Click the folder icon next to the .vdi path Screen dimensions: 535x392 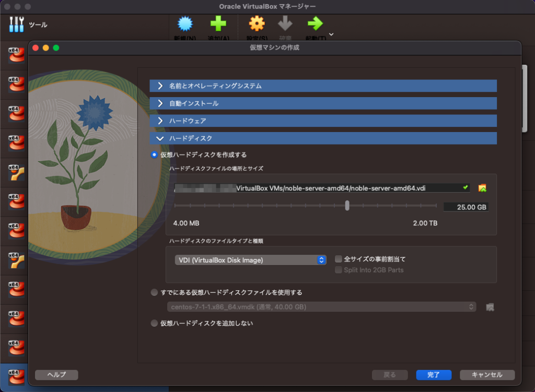point(482,188)
